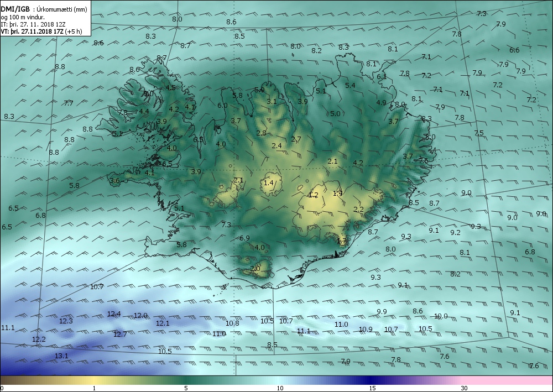Click the valid time "VT: þri. 27.11.2018 17Z (+5 h)"

(41, 32)
